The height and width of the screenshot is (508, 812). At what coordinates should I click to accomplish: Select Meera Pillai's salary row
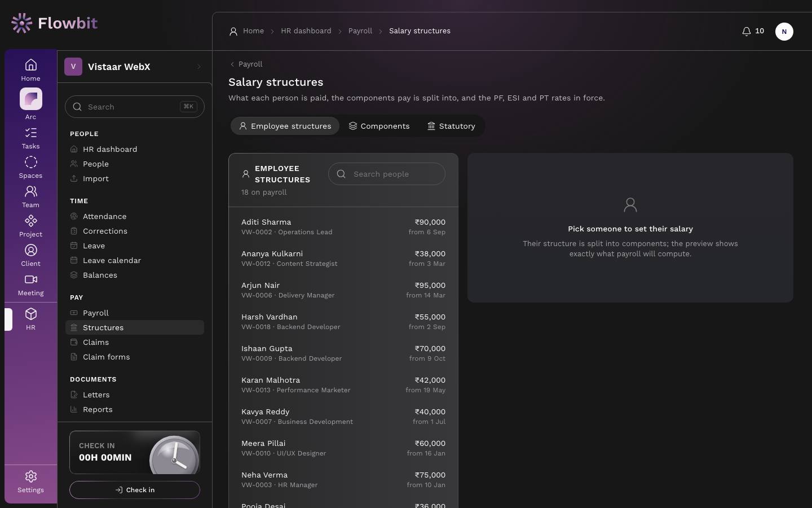click(343, 448)
